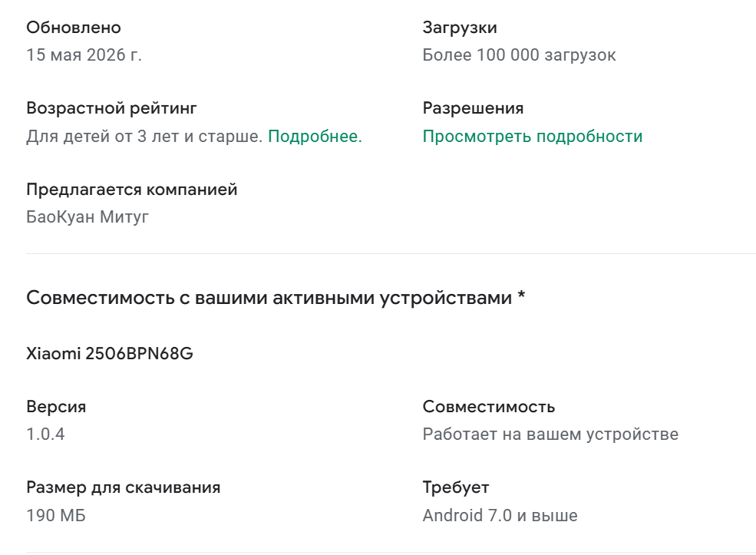Select the Возрастной рейтинг heading
756x555 pixels.
[111, 108]
